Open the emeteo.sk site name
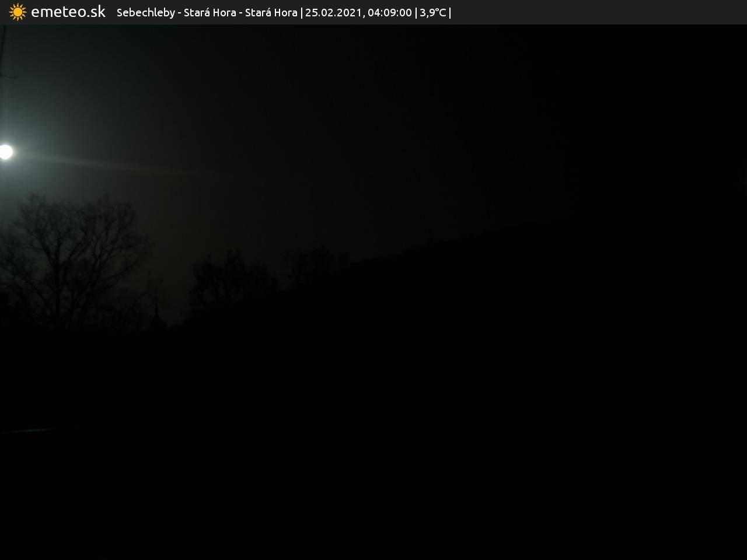747x560 pixels. click(x=68, y=12)
